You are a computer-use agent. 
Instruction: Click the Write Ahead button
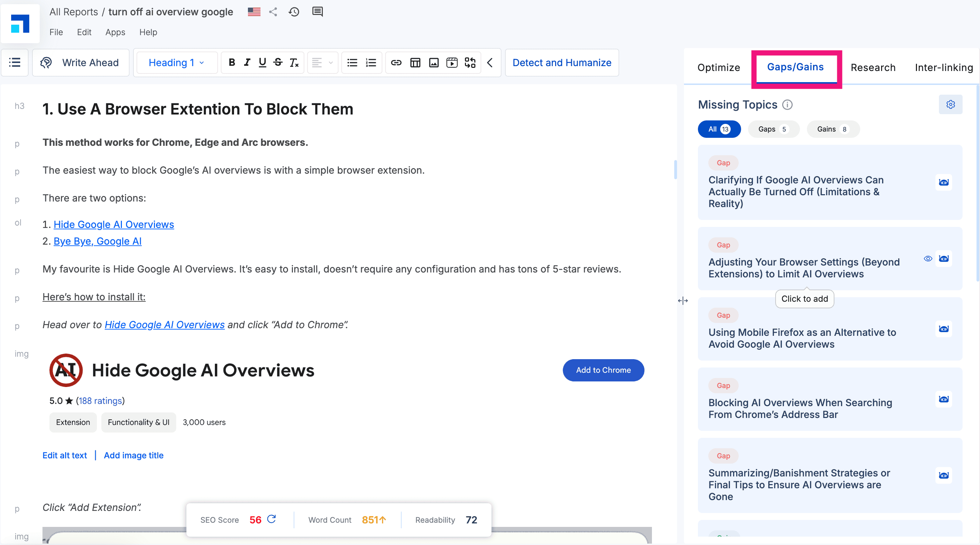click(x=81, y=62)
